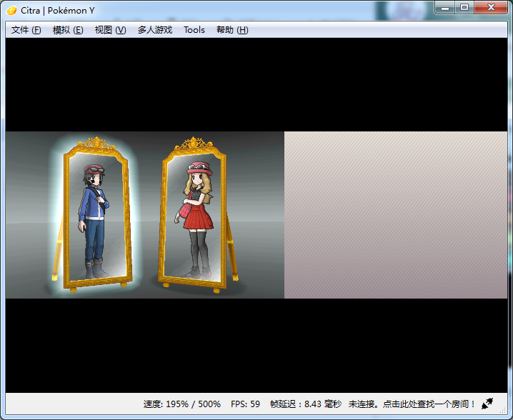Tap the bottom touch screen area
The image size is (513, 420).
(x=396, y=215)
